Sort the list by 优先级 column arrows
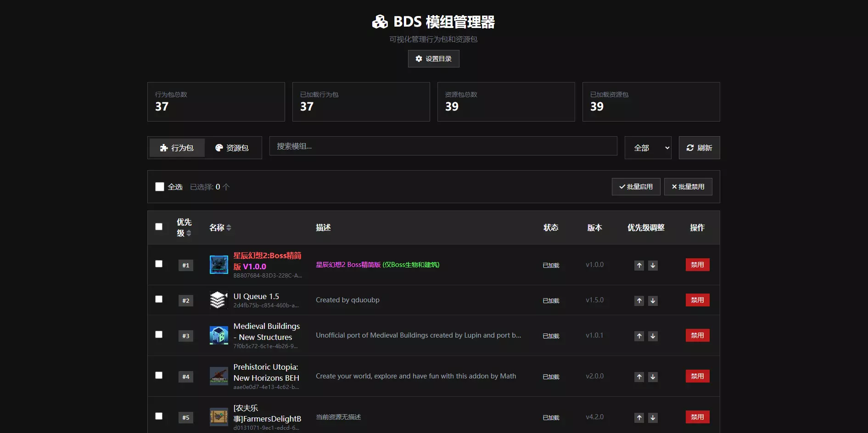The image size is (868, 433). click(x=189, y=233)
